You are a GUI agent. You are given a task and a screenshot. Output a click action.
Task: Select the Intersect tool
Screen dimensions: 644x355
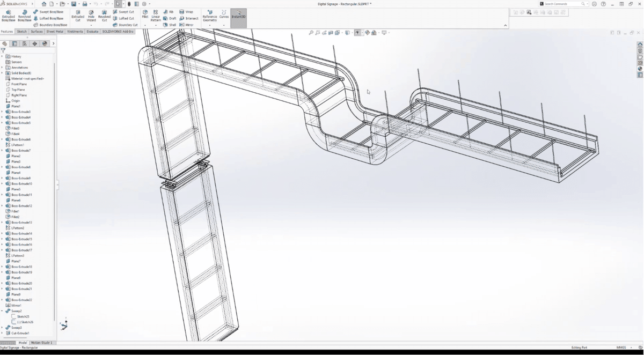point(189,18)
